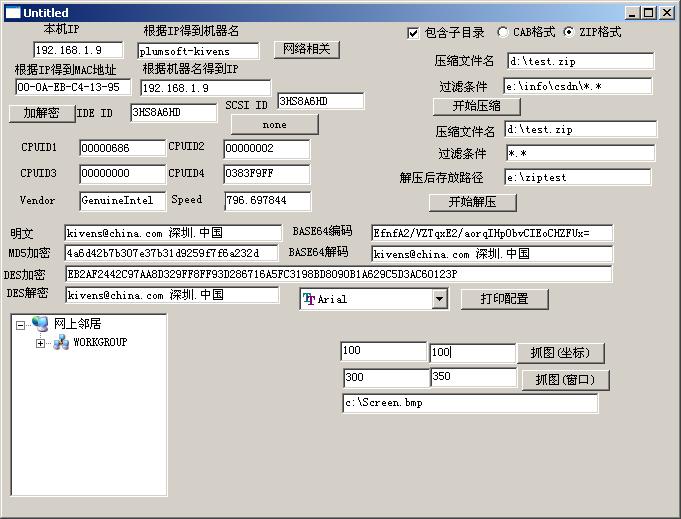The height and width of the screenshot is (519, 681).
Task: Open the Arial font dropdown arrow
Action: [x=439, y=299]
